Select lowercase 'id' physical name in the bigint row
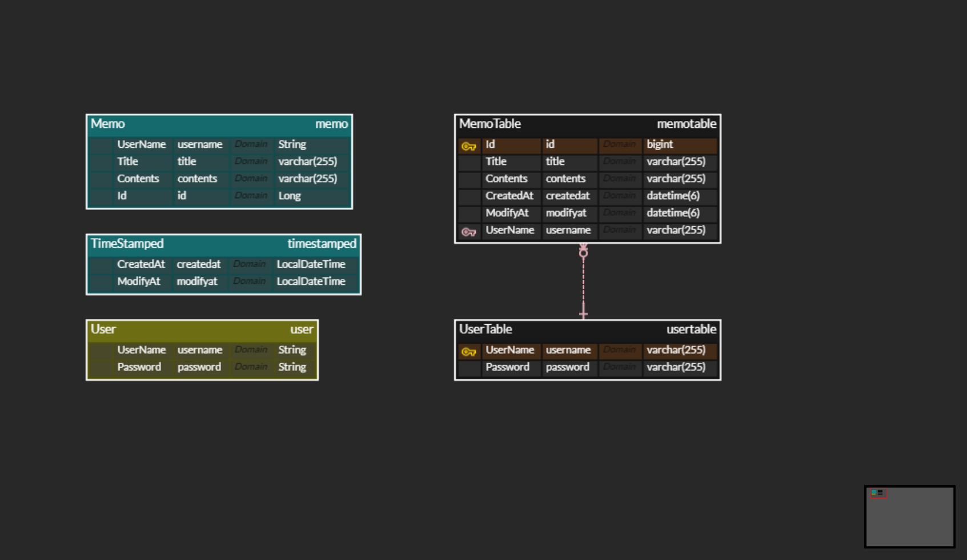Image resolution: width=967 pixels, height=560 pixels. coord(550,144)
